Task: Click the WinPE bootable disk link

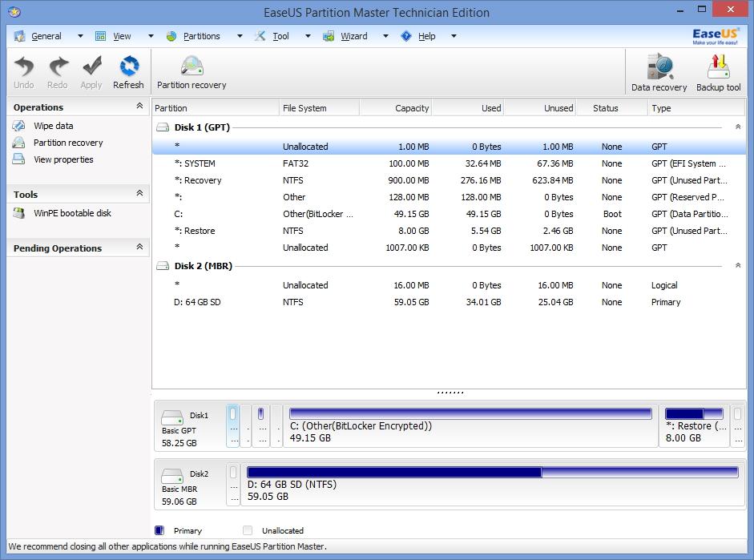Action: [x=73, y=213]
